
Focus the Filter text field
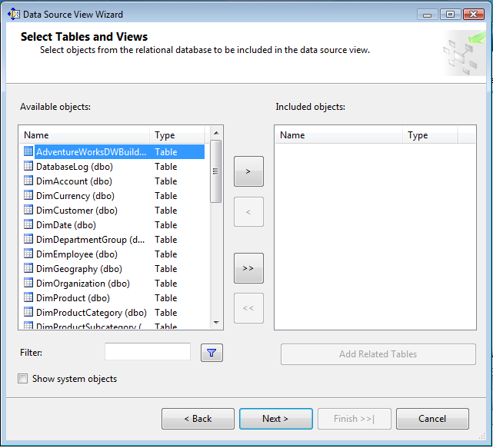click(x=148, y=351)
